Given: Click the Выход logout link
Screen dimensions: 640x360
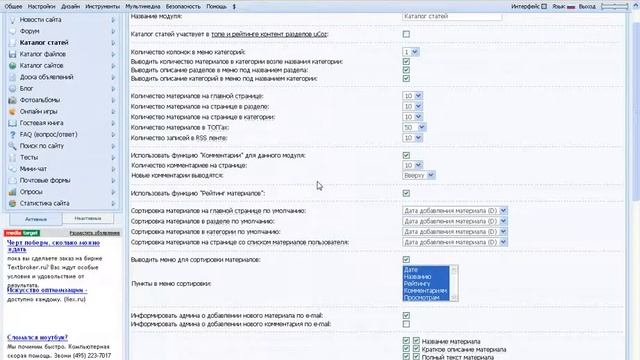Looking at the screenshot, I should pos(587,7).
